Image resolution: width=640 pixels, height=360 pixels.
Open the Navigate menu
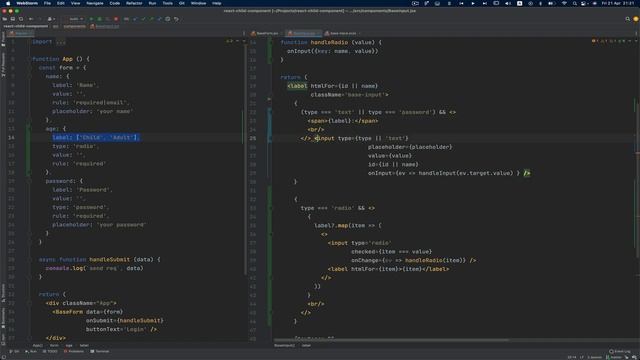tap(95, 3)
